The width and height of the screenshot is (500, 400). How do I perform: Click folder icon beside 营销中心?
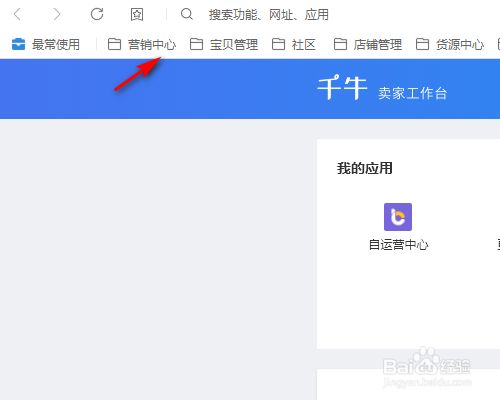click(114, 44)
